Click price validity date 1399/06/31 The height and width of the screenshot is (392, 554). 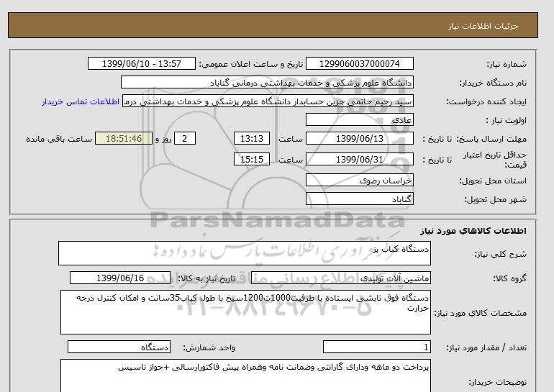click(x=359, y=159)
